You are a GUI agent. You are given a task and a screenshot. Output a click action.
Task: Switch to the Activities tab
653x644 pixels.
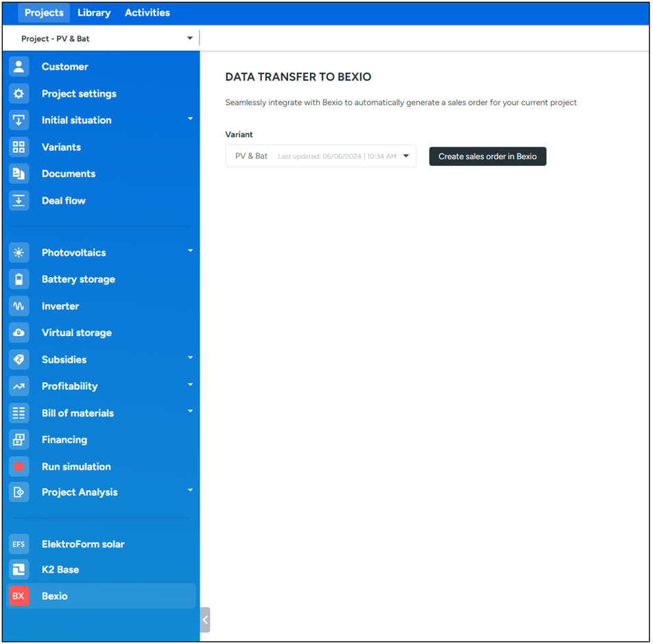147,12
